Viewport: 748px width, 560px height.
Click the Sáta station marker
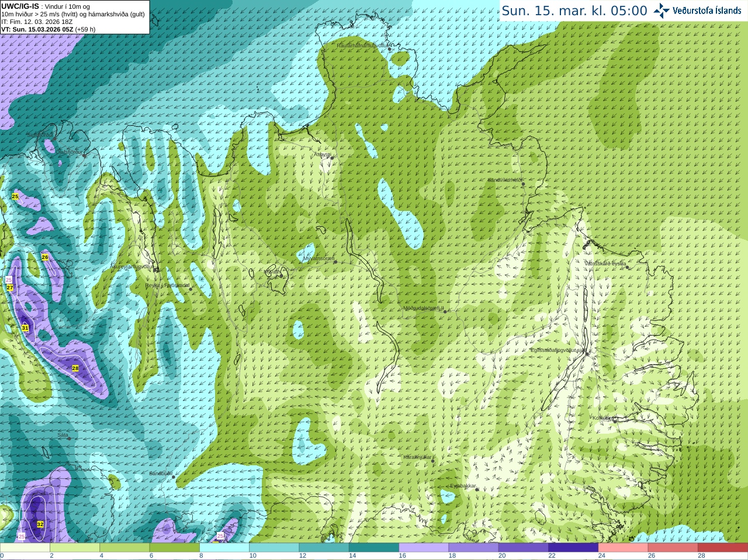(69, 439)
